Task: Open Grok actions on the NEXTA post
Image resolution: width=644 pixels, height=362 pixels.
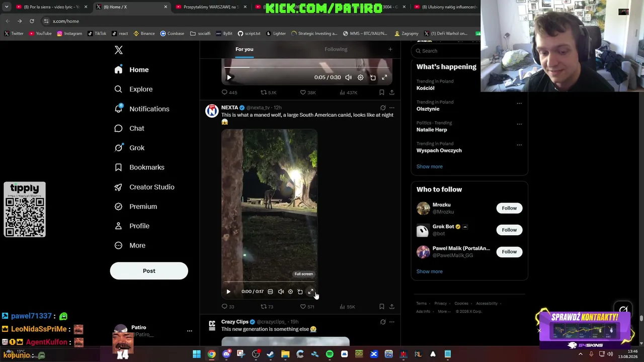Action: (383, 108)
